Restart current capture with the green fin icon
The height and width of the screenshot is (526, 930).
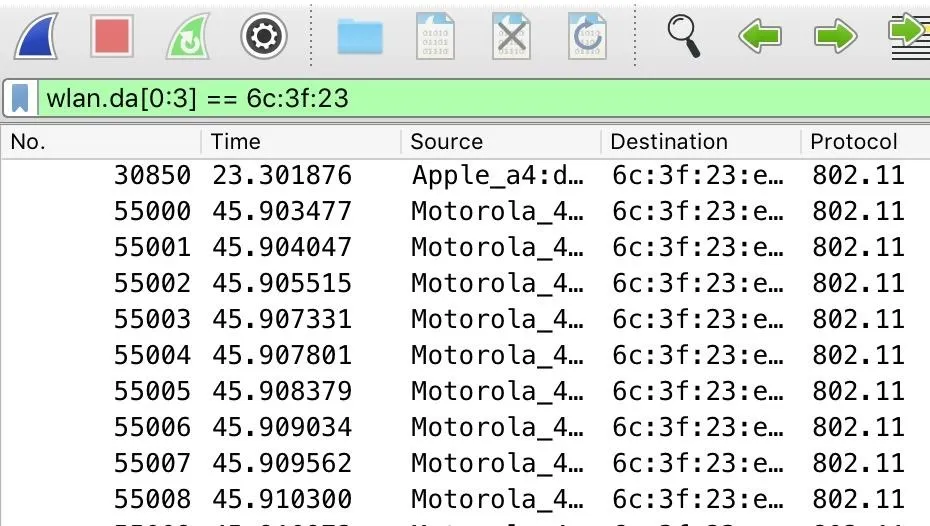[x=188, y=36]
